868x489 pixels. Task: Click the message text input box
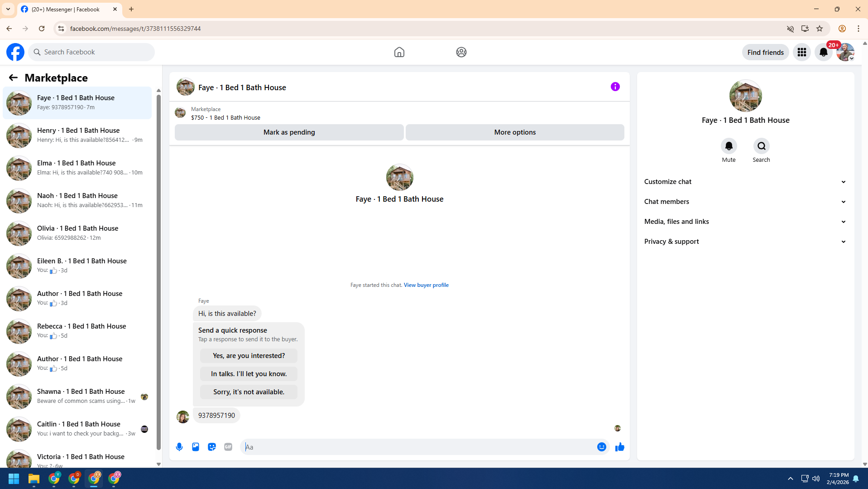click(x=419, y=447)
